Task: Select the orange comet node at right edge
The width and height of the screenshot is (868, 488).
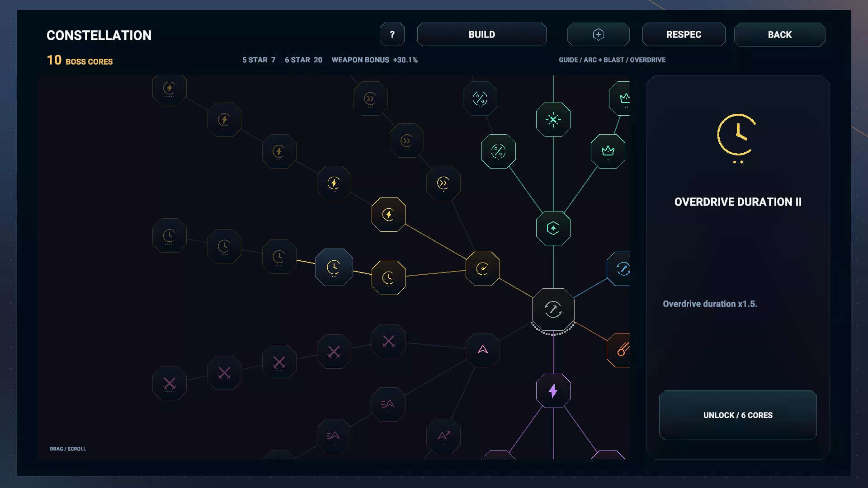Action: point(619,350)
